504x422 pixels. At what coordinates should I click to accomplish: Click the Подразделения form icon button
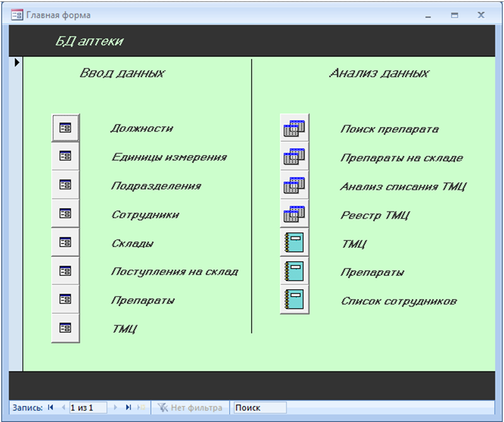(x=65, y=185)
